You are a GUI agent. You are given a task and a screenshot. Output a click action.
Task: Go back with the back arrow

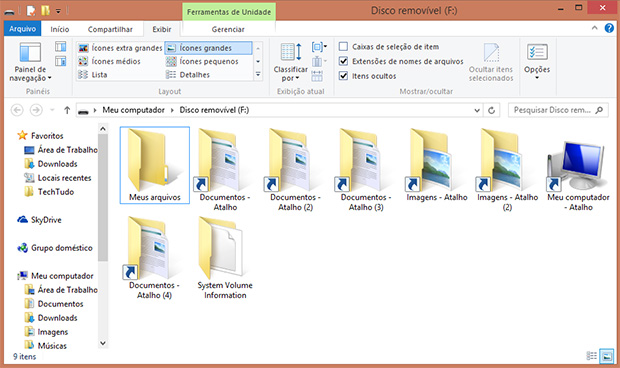17,110
